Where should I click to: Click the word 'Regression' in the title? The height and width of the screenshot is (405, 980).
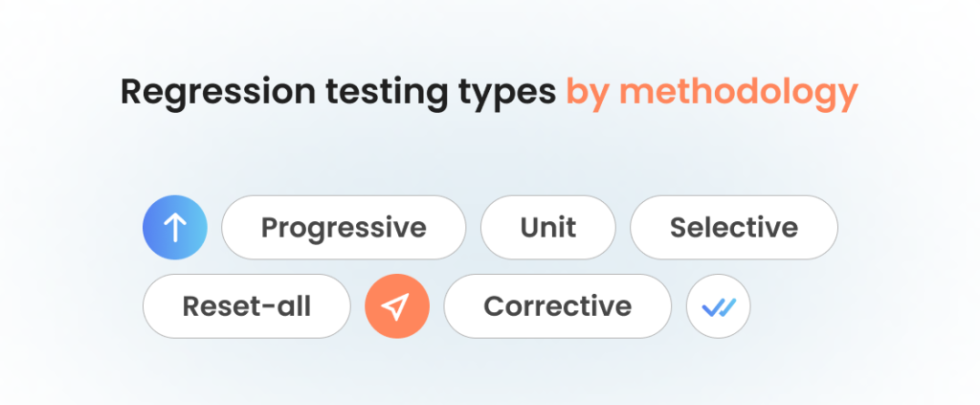tap(218, 93)
